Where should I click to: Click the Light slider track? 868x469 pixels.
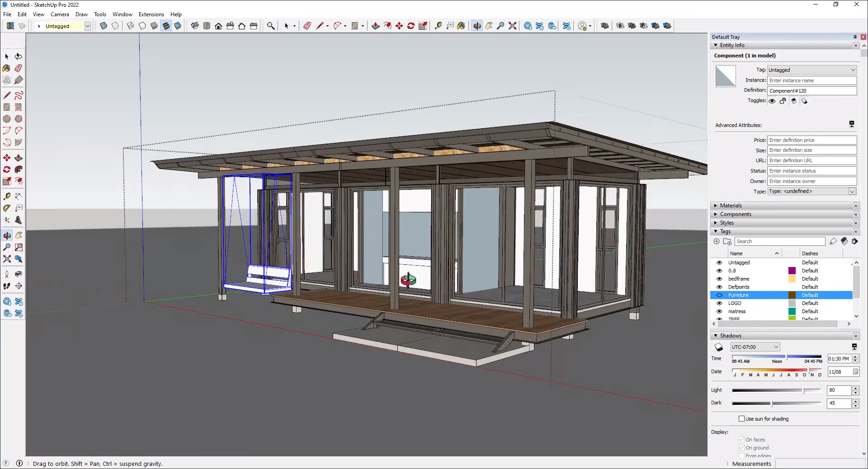coord(776,390)
